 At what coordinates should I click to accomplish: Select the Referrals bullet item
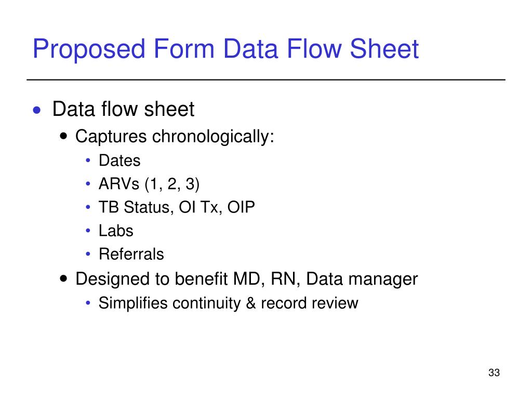(x=131, y=254)
